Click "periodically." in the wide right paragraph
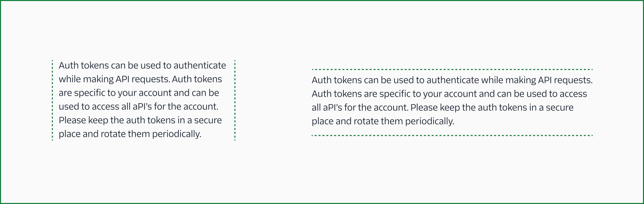Screen dimensions: 644x204 click(x=430, y=122)
